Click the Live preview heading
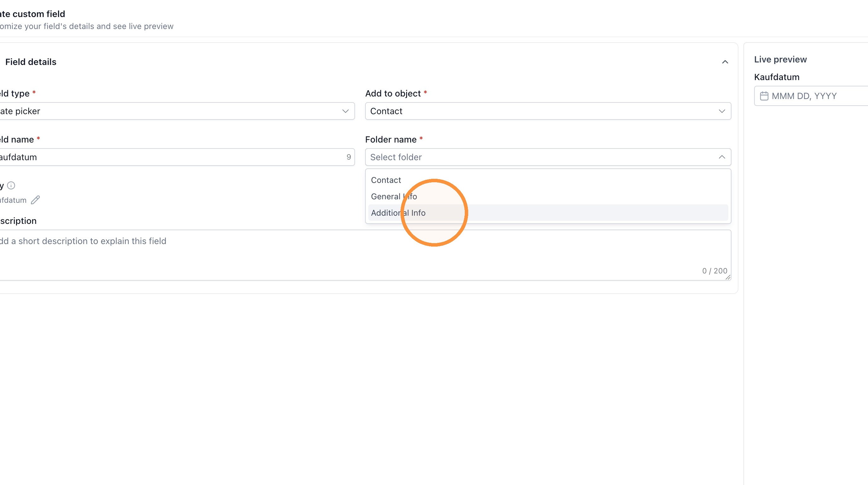 (780, 59)
